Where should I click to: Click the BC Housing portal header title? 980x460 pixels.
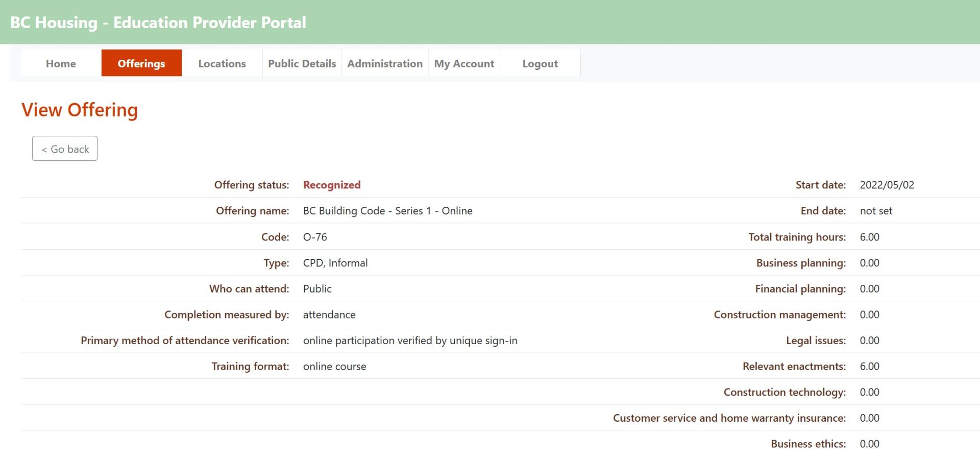(158, 22)
